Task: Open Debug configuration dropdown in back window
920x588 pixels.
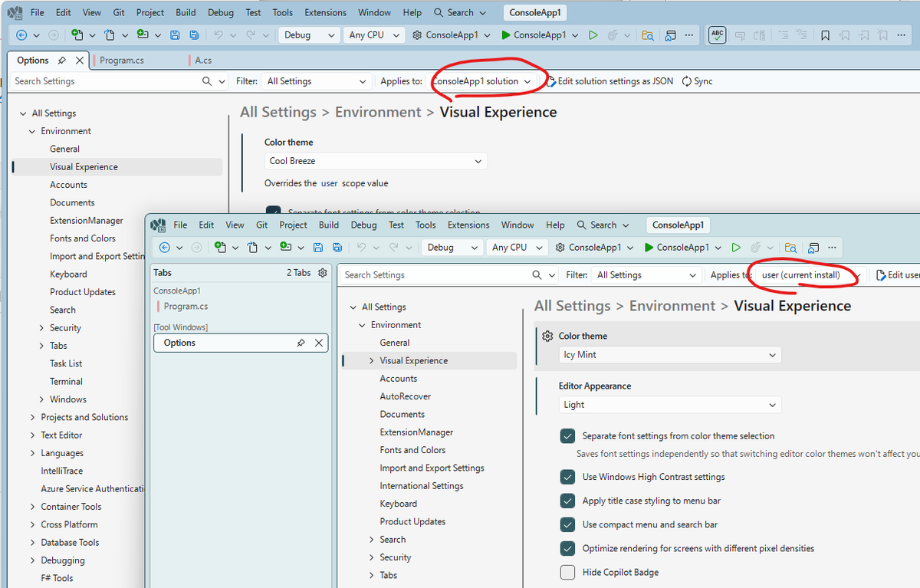Action: pos(310,35)
